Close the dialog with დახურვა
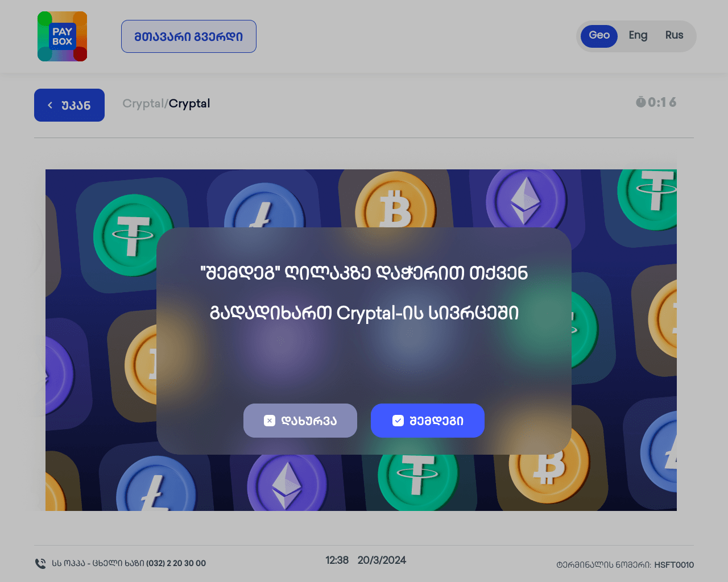Image resolution: width=728 pixels, height=582 pixels. pyautogui.click(x=300, y=421)
